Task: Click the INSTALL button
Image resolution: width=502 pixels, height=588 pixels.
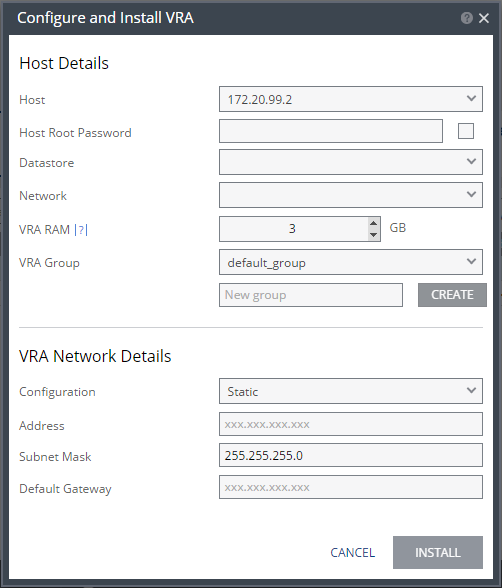Action: [x=438, y=552]
